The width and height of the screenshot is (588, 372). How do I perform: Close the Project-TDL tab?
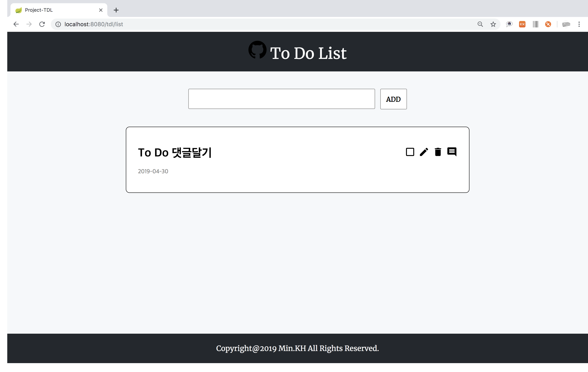pyautogui.click(x=101, y=10)
